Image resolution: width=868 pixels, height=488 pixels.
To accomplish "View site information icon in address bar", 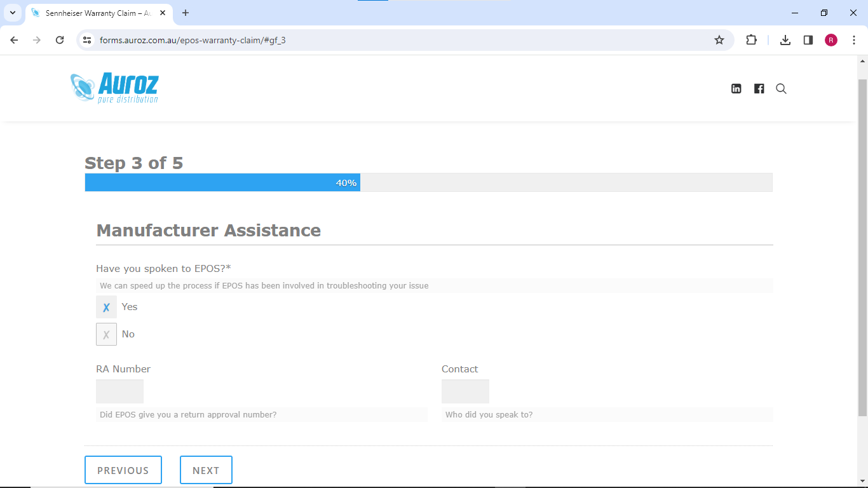I will pos(88,40).
